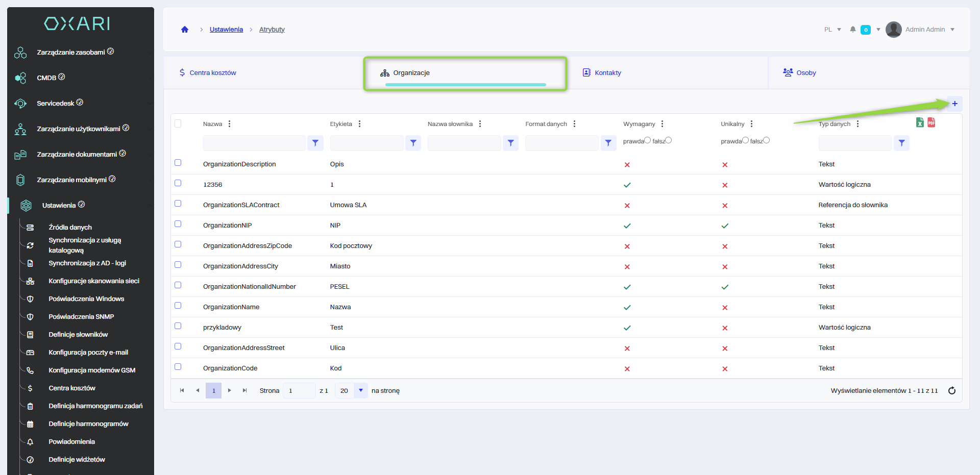Select fałsz radio under Unikalny
Image resolution: width=980 pixels, height=475 pixels.
[766, 140]
